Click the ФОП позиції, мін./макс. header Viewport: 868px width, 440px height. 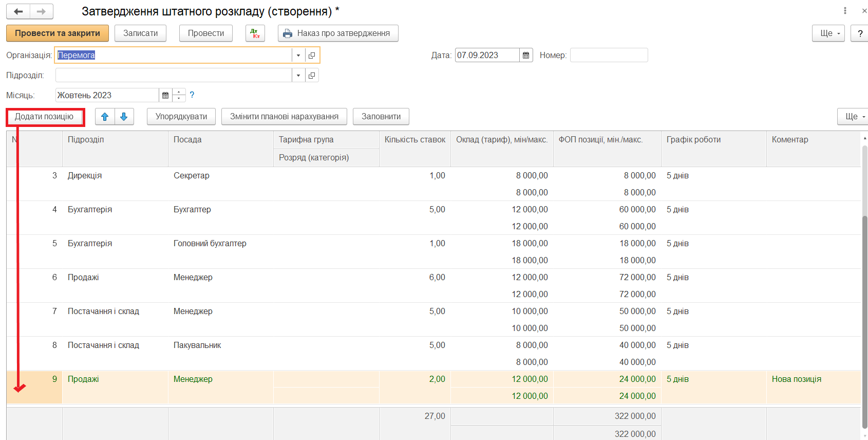click(607, 149)
